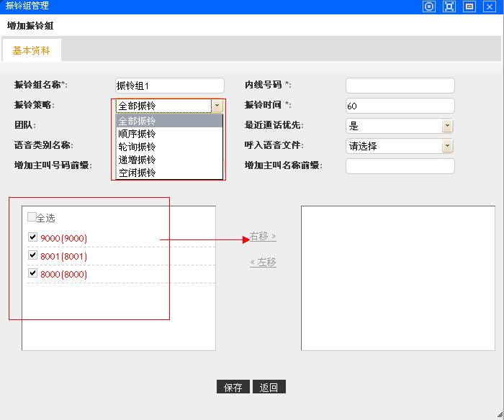Close the 振铃组管理 window
The width and height of the screenshot is (504, 420).
[x=490, y=6]
